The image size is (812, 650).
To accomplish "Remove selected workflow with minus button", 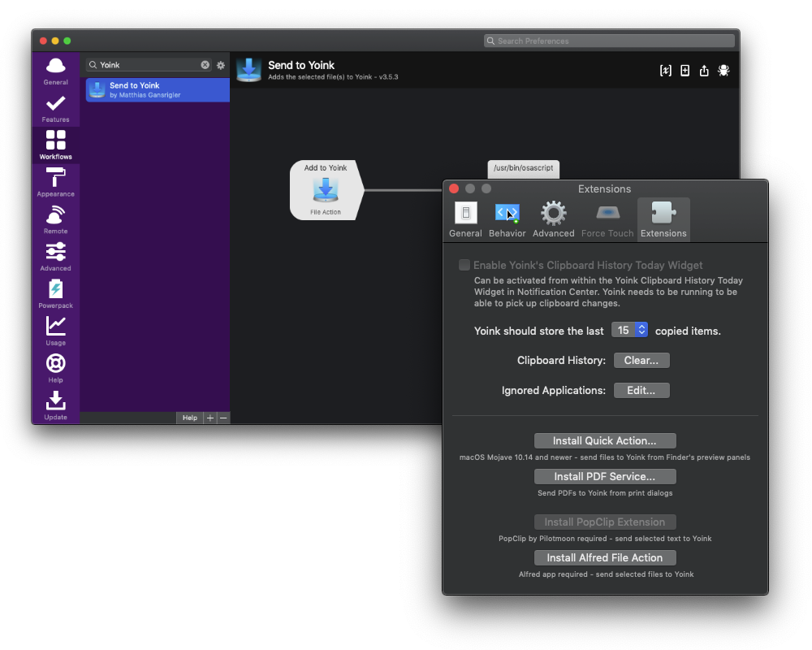I will [223, 418].
